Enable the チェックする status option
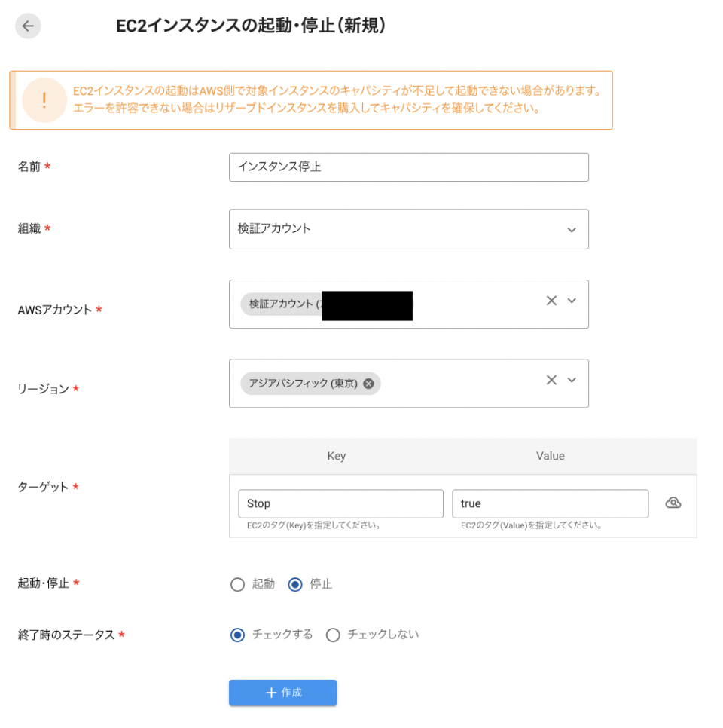 click(x=237, y=634)
